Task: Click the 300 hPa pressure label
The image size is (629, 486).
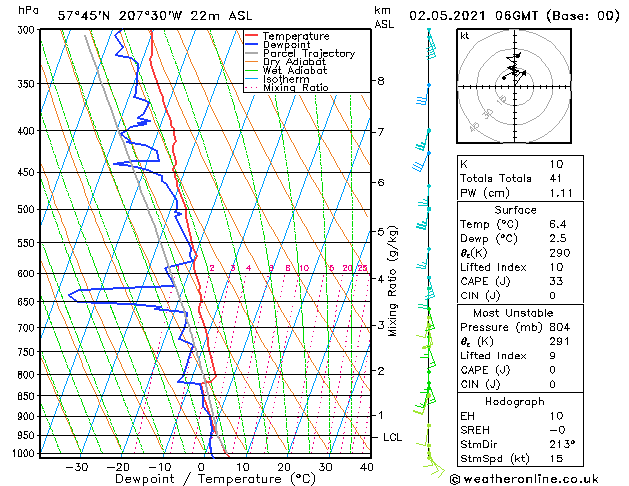Action: click(28, 30)
